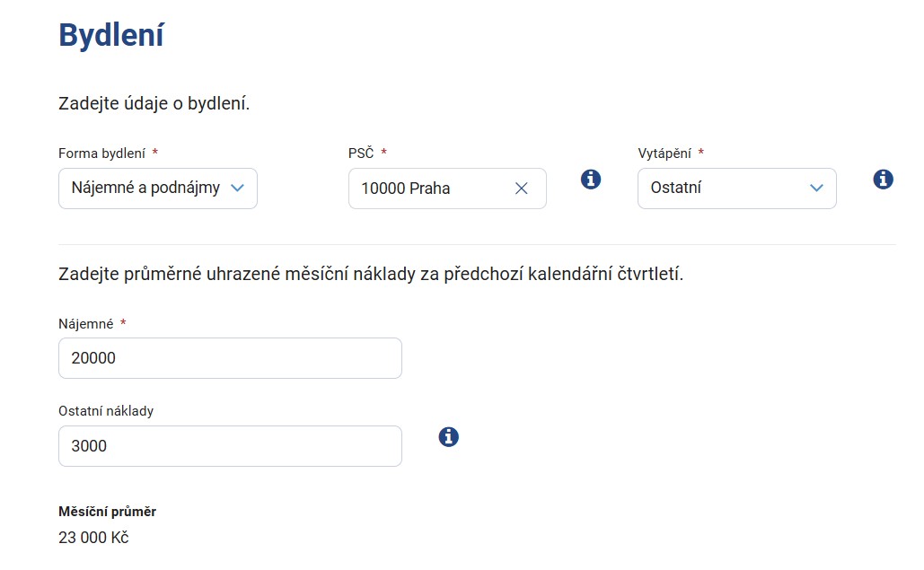Focus the Ostatní náklady input with 3000

pyautogui.click(x=230, y=446)
